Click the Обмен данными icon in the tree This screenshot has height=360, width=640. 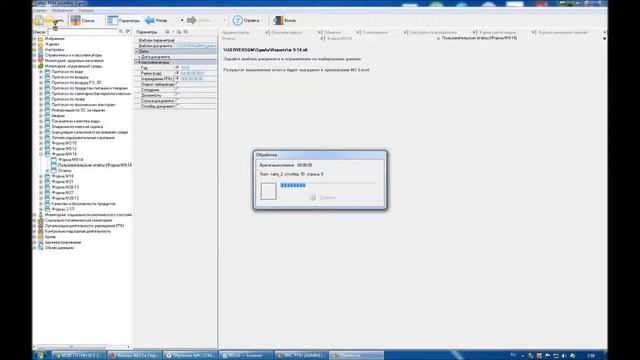point(41,248)
